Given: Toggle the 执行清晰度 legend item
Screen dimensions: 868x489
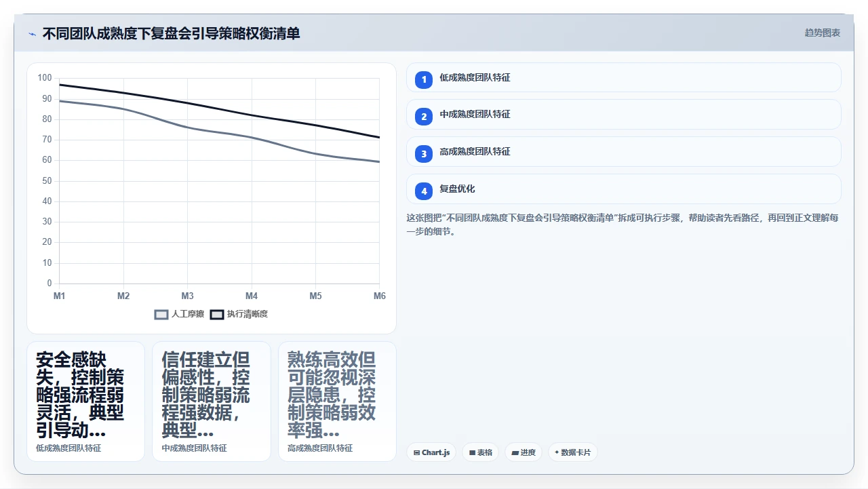Looking at the screenshot, I should [x=239, y=314].
